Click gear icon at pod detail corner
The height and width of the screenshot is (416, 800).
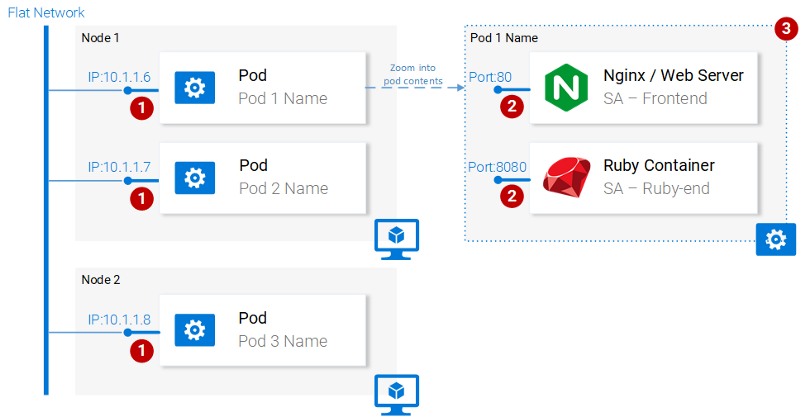(775, 240)
